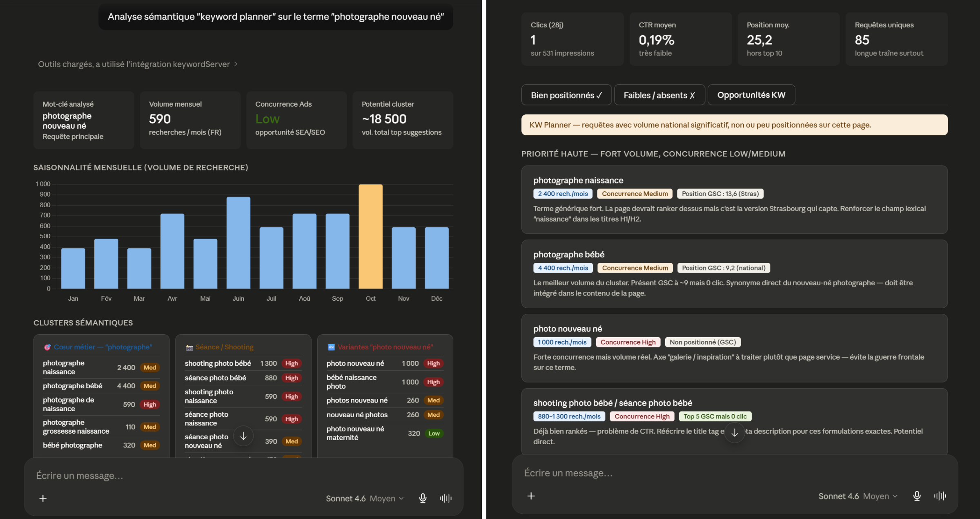Click the Avr bar in seasonality chart
The height and width of the screenshot is (519, 980).
click(x=172, y=251)
